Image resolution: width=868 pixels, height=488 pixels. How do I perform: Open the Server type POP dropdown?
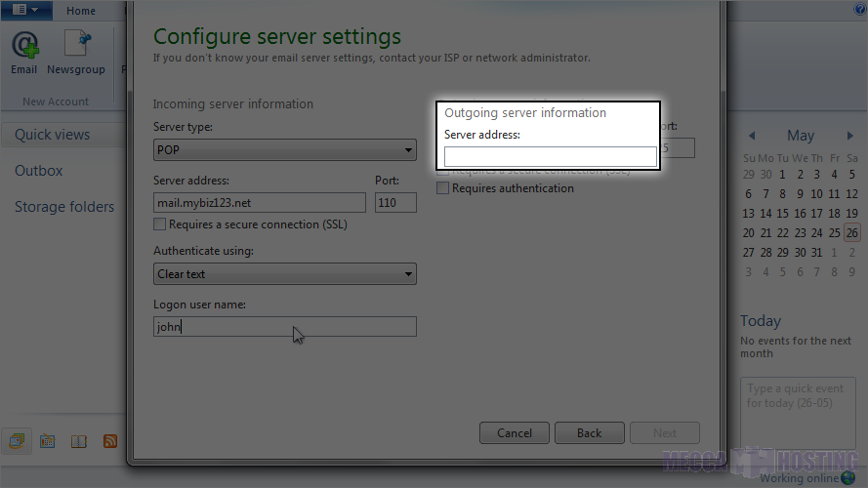[285, 150]
